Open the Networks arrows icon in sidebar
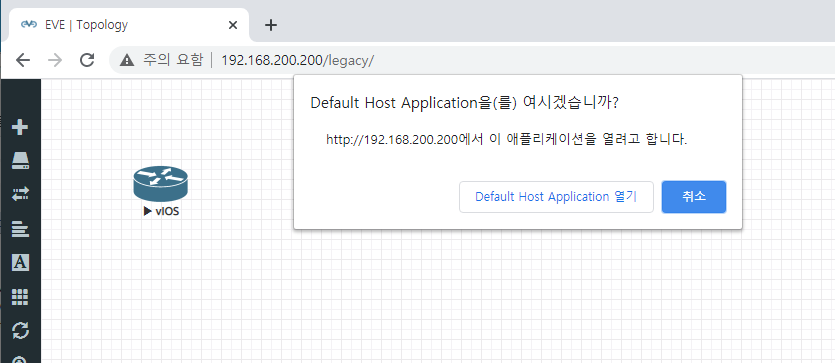 [20, 194]
